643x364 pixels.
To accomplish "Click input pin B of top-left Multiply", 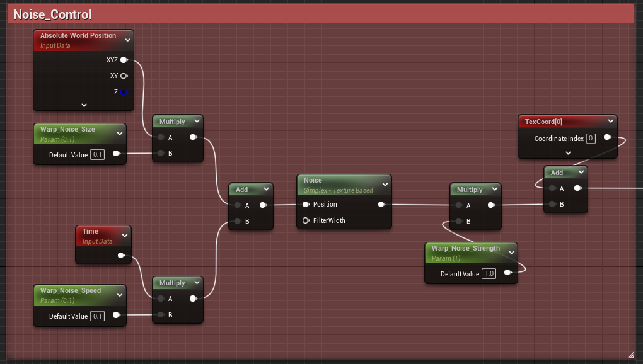I will 161,153.
